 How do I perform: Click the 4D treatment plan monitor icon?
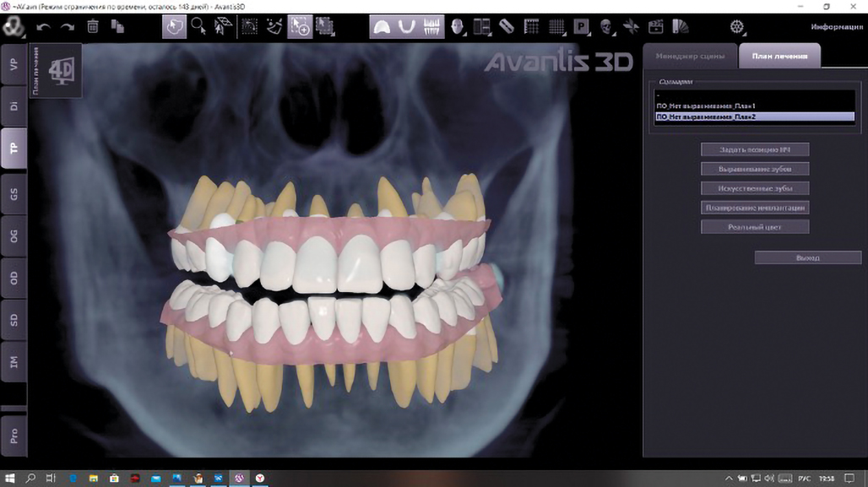pyautogui.click(x=62, y=70)
